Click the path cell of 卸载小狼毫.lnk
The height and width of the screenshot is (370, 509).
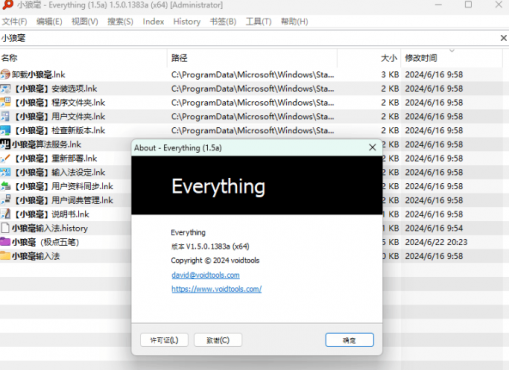pyautogui.click(x=252, y=74)
